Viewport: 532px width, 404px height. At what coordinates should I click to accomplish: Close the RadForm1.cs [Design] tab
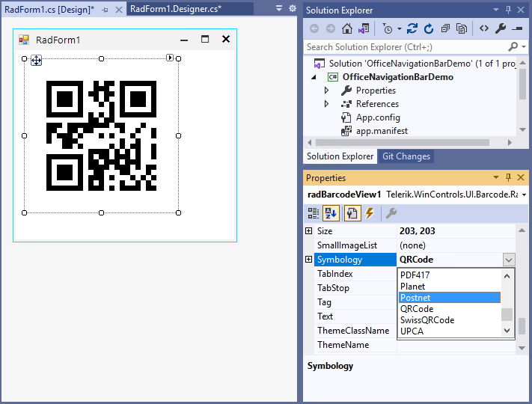click(x=119, y=10)
